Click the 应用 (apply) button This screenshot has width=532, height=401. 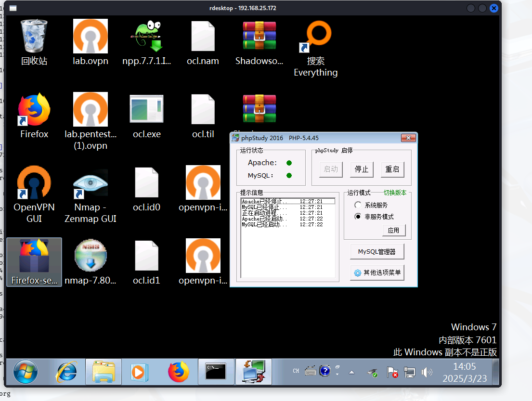point(393,231)
